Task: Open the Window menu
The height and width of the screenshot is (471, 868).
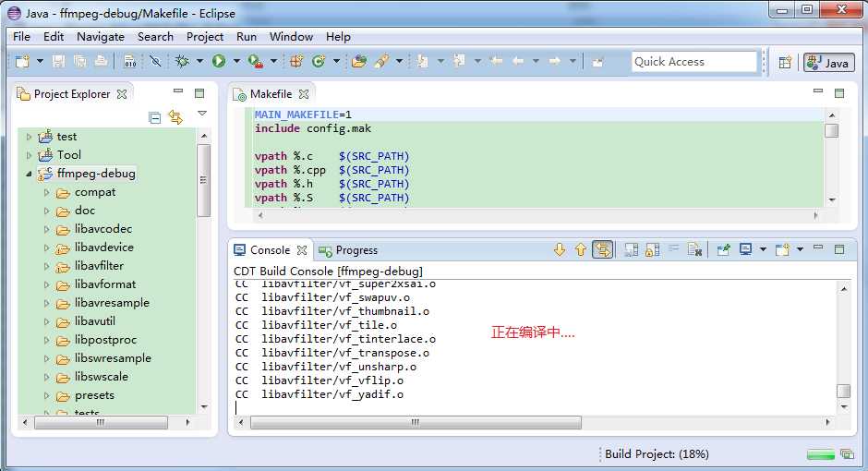Action: click(291, 37)
